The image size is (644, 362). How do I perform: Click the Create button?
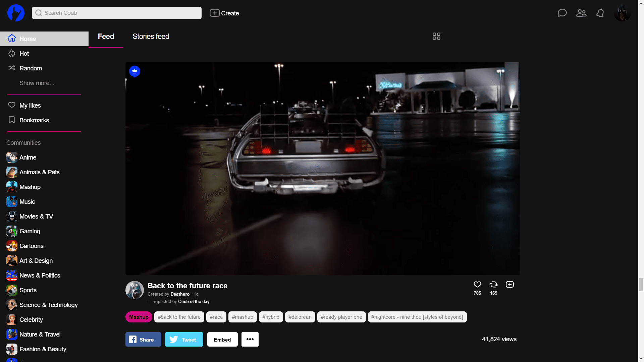[224, 13]
